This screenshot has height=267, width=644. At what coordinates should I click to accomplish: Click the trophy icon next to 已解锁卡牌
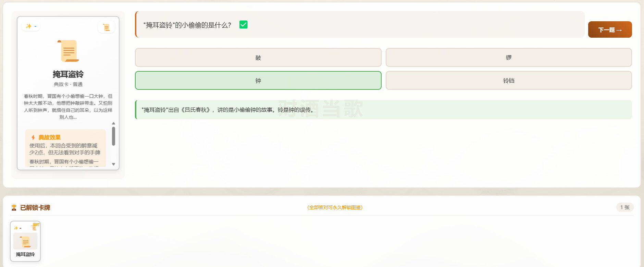(14, 208)
